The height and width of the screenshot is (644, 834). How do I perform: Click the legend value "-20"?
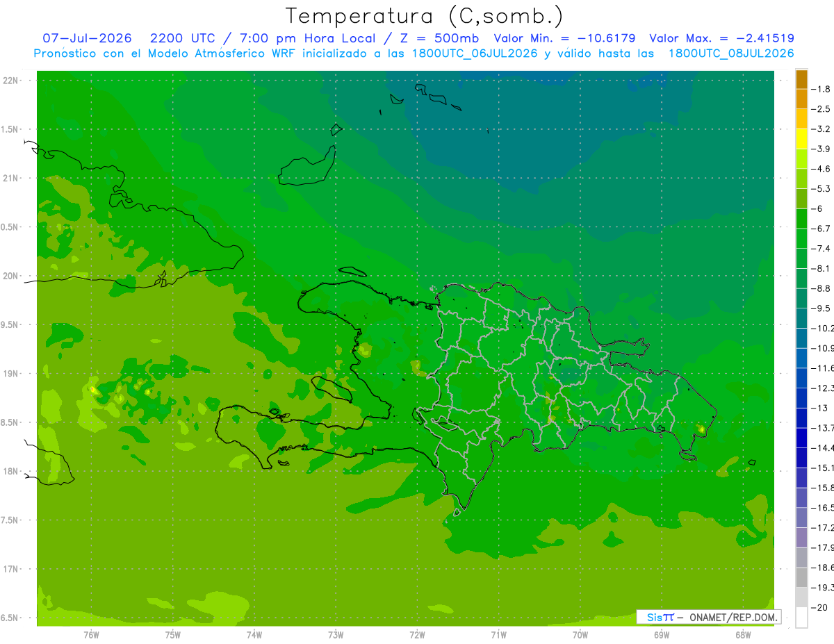819,608
